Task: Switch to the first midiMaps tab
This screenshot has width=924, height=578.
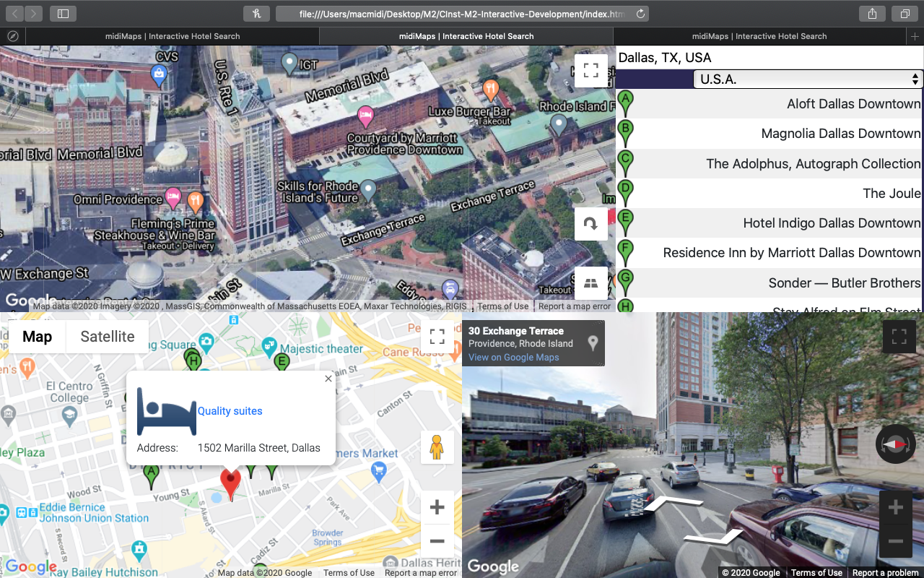Action: [172, 36]
